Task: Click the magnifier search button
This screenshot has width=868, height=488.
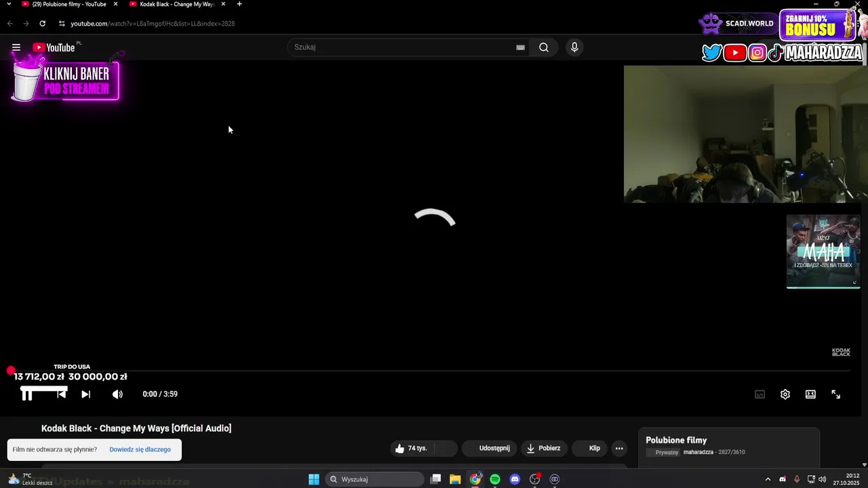Action: 544,47
